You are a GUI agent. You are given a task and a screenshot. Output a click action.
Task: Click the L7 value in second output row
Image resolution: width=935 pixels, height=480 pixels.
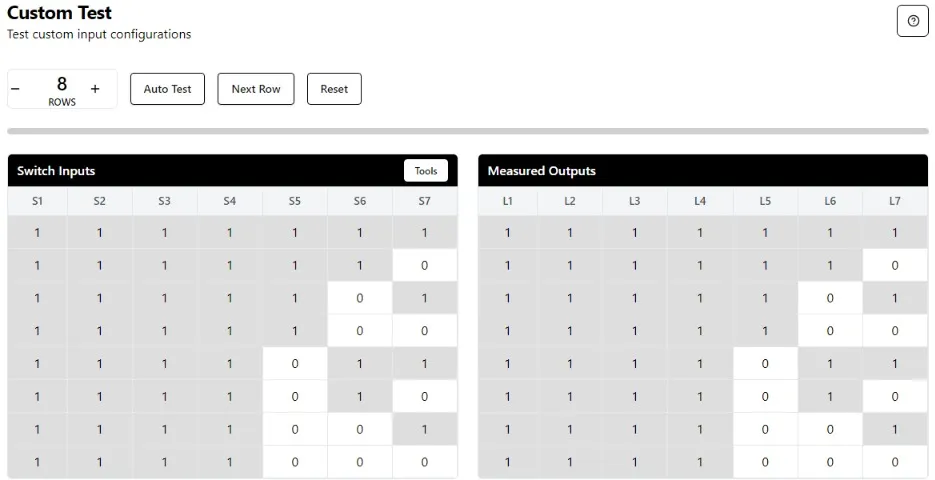(x=894, y=266)
